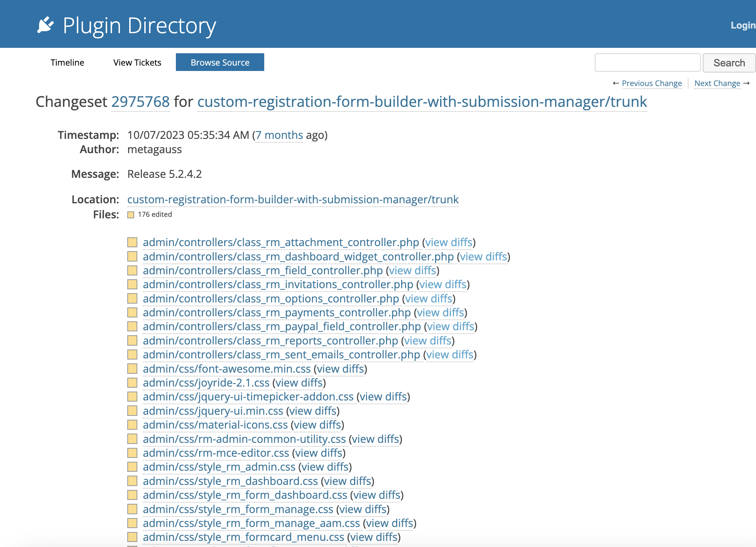Open the View Tickets tab

click(137, 62)
